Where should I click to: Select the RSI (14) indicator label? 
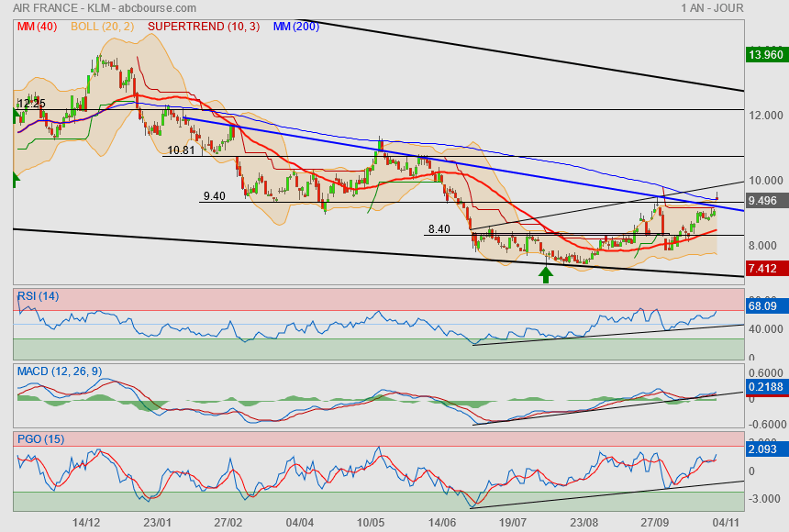39,296
